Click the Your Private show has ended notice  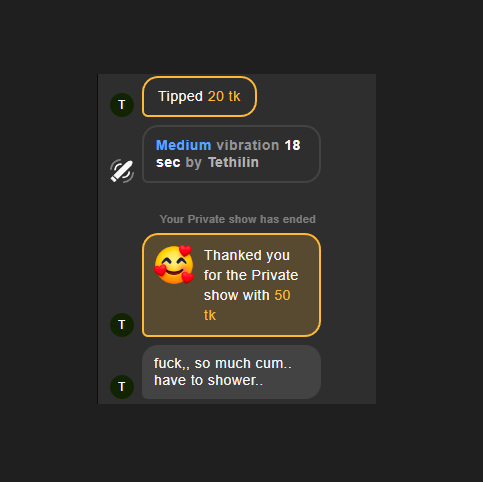click(237, 219)
